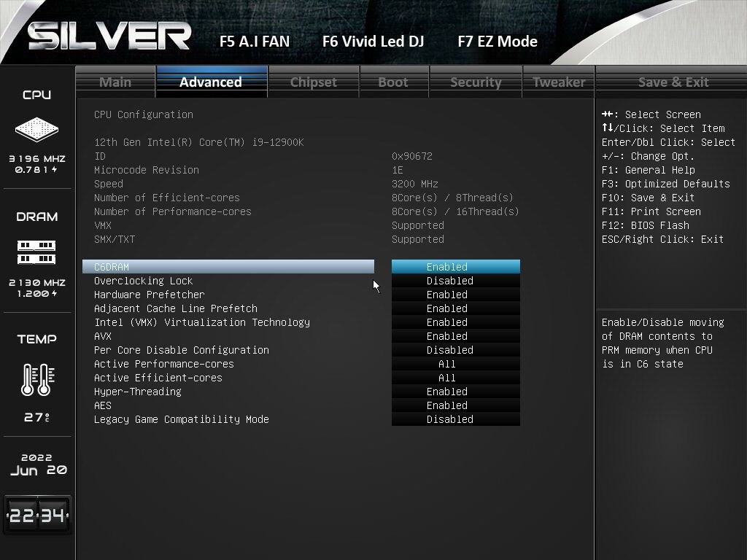Click the DRAM memory modules icon

[x=36, y=252]
